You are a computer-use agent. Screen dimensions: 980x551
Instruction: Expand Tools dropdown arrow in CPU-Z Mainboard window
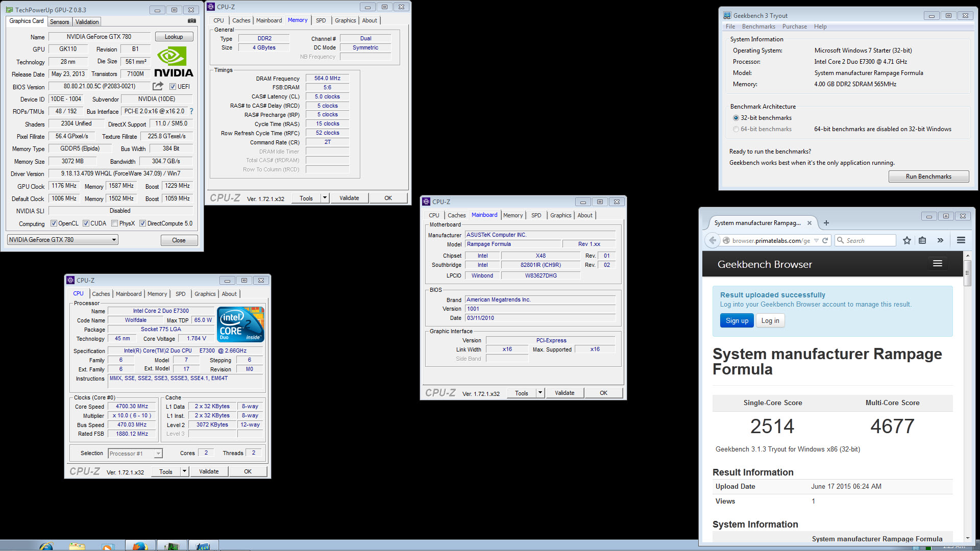pyautogui.click(x=540, y=393)
